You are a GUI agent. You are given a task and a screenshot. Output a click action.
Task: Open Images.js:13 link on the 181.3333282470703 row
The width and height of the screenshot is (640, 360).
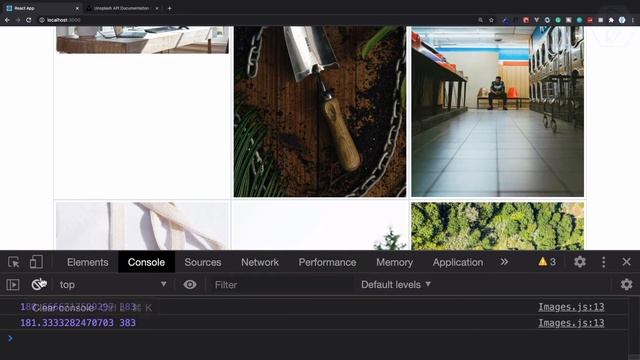tap(571, 323)
